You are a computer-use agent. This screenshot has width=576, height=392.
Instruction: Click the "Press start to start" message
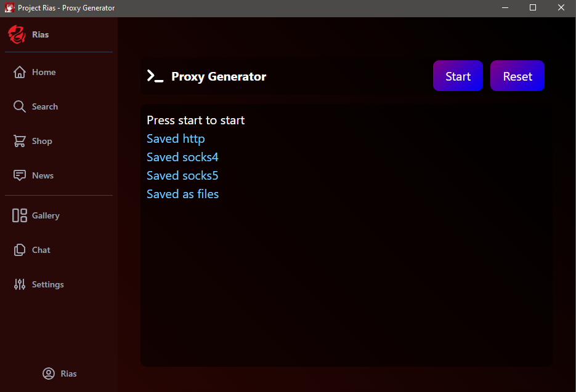(195, 120)
